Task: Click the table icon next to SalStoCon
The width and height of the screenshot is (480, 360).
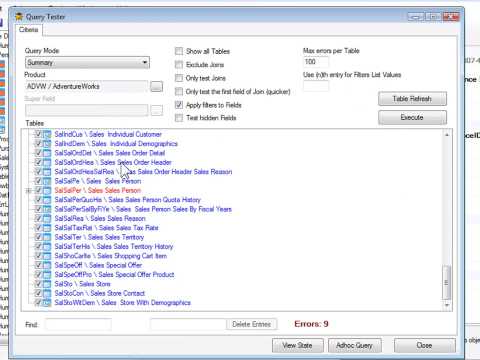Action: pyautogui.click(x=48, y=293)
